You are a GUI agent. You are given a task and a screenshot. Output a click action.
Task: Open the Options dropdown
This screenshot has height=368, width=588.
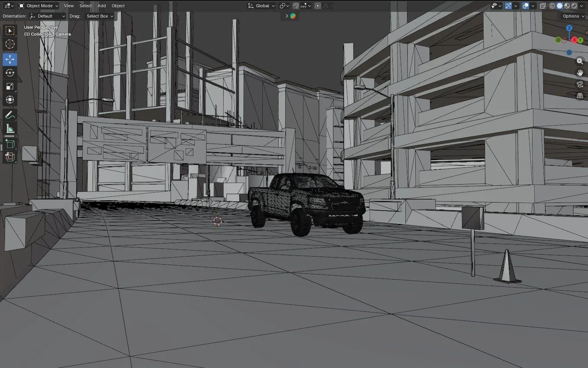point(573,16)
